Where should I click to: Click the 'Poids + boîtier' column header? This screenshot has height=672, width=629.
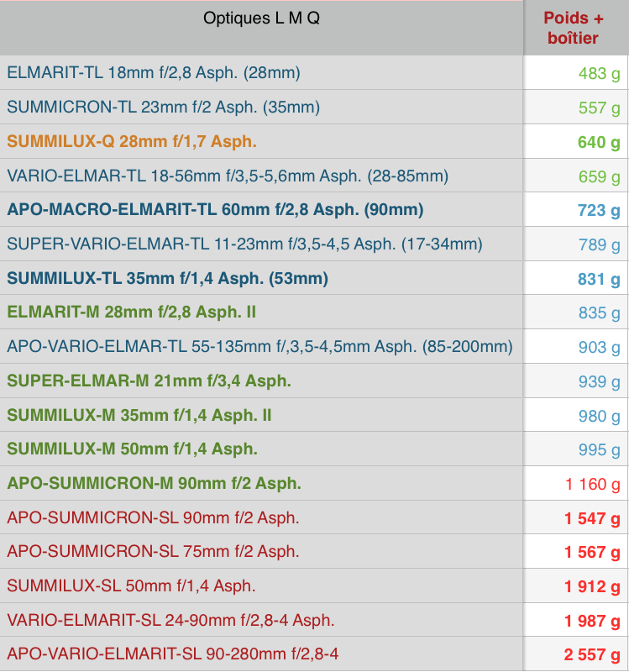coord(574,28)
